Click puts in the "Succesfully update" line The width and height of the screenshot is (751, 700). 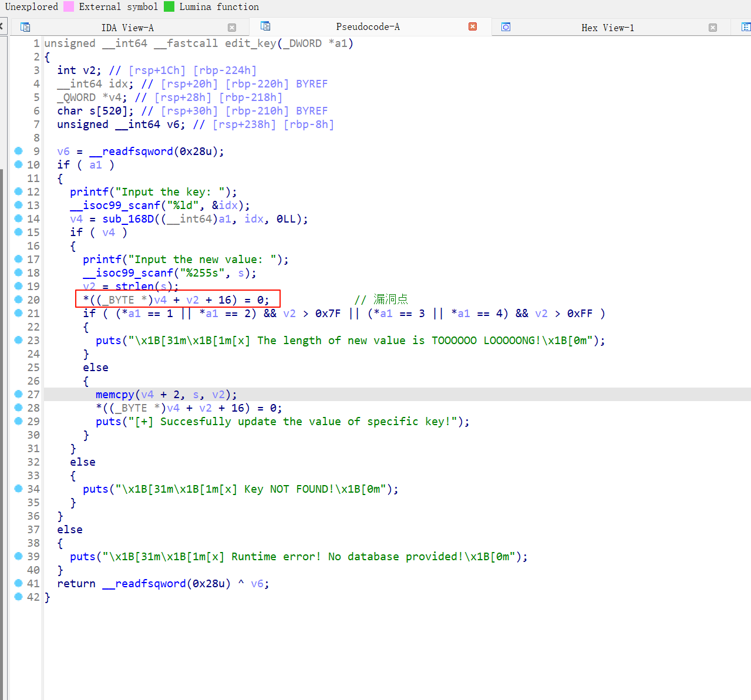(x=109, y=422)
